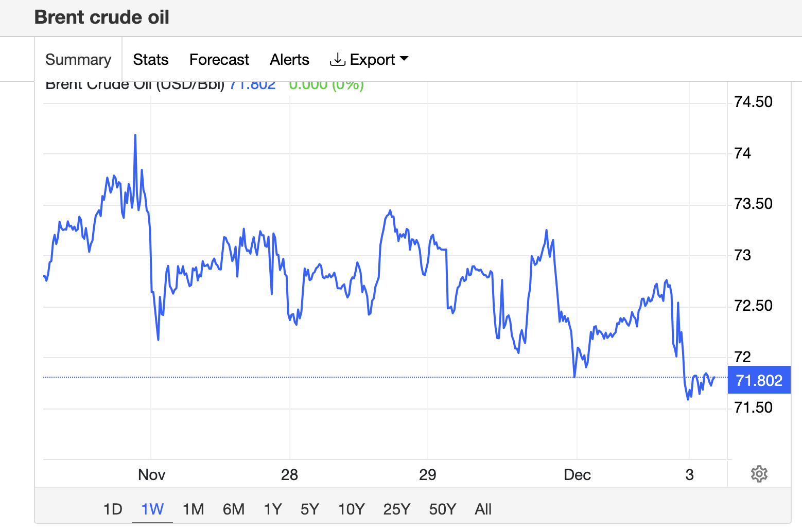802x532 pixels.
Task: Click the Brent crude oil heading
Action: coord(102,17)
